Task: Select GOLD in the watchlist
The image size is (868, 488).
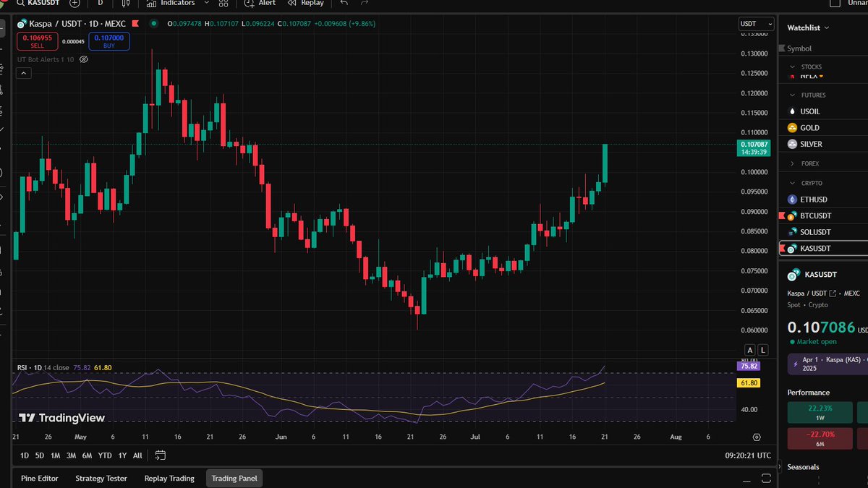Action: point(823,128)
